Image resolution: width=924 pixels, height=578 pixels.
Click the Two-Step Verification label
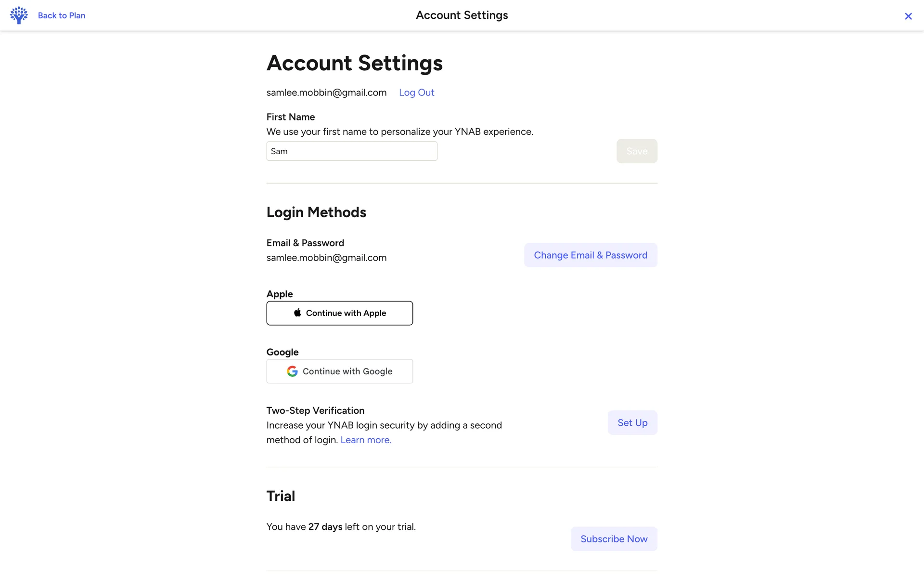coord(315,410)
